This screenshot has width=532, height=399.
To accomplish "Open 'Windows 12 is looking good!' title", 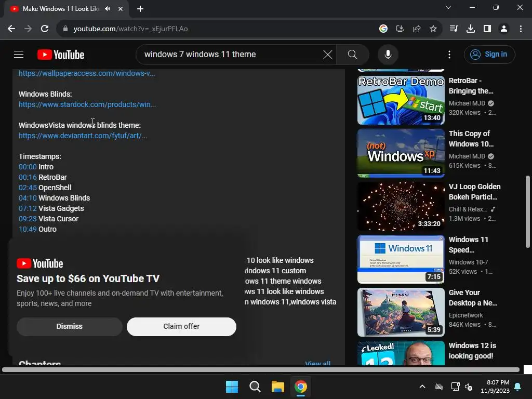I will click(x=472, y=351).
